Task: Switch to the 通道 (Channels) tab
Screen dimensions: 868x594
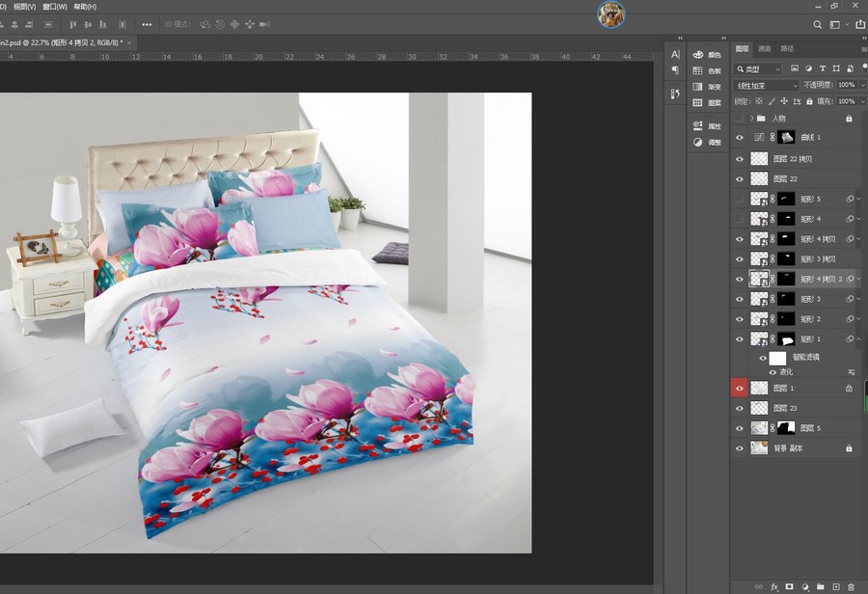Action: [765, 49]
